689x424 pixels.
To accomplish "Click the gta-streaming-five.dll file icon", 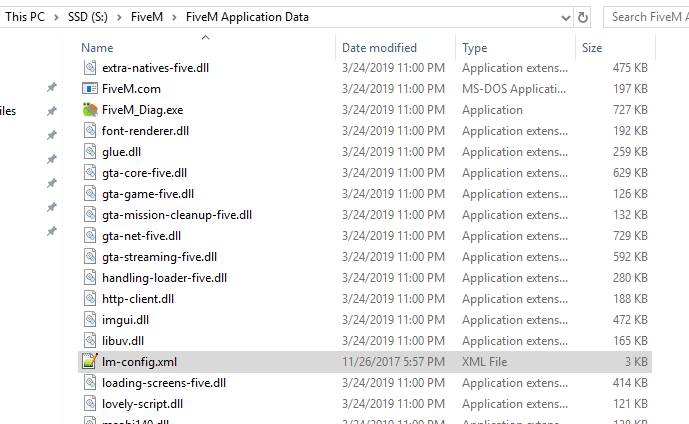I will pyautogui.click(x=90, y=257).
